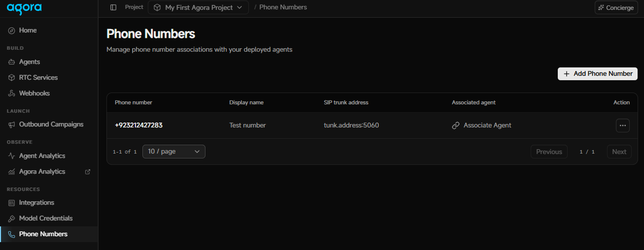Screen dimensions: 644x250
Task: Click the Model Credentials key icon
Action: [x=12, y=219]
